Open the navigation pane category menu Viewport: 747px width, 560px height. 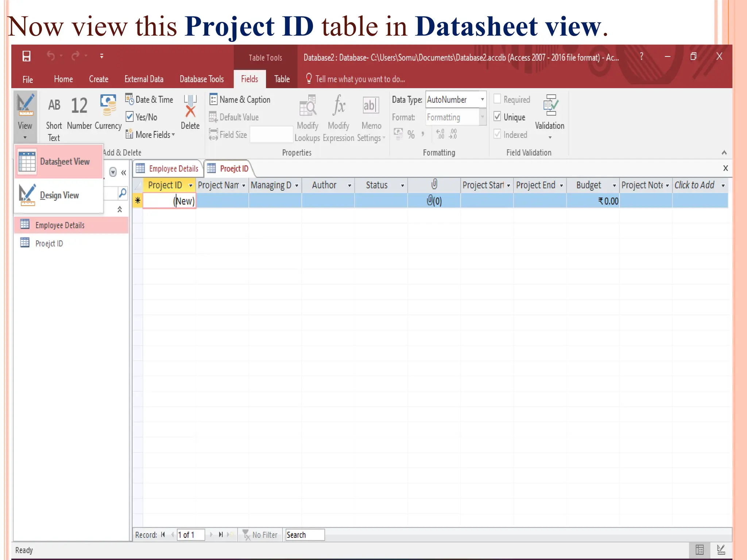(x=113, y=172)
